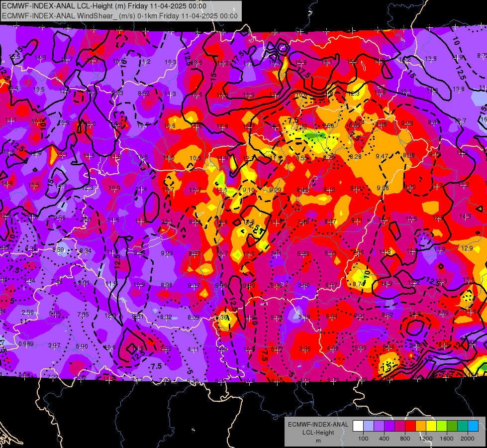Screen dimensions: 487x448
Task: Select the grid value 6.57
Action: (x=331, y=285)
